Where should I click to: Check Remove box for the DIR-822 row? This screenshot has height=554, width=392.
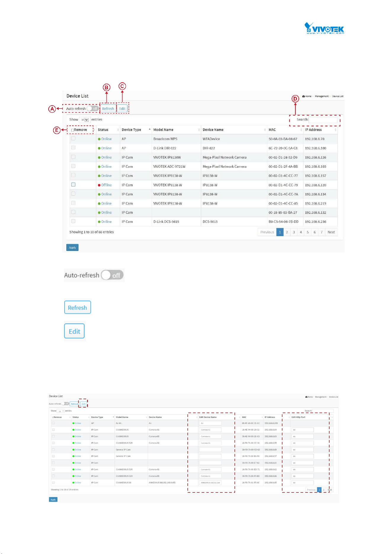click(x=73, y=148)
